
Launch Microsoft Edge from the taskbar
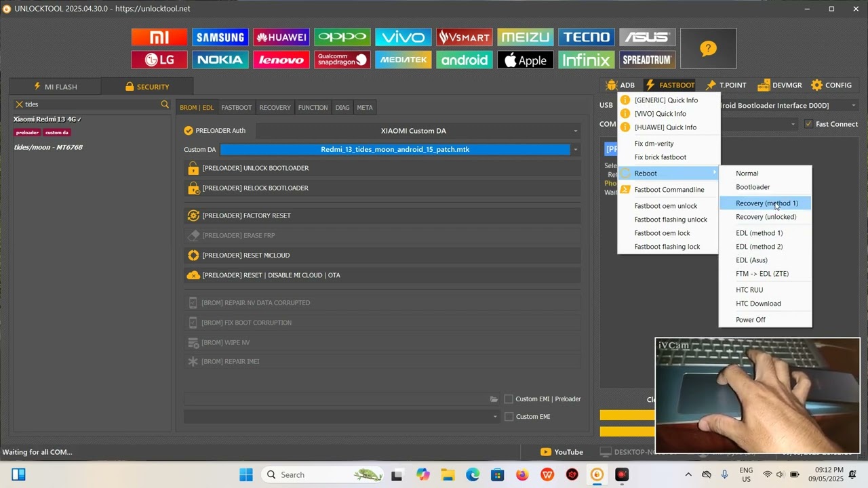click(x=473, y=474)
